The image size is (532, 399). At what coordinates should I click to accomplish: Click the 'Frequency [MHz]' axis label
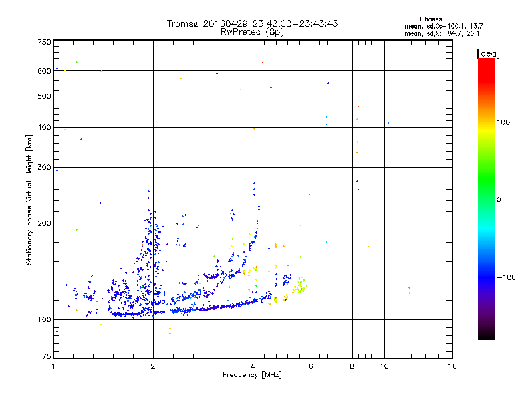tap(252, 375)
